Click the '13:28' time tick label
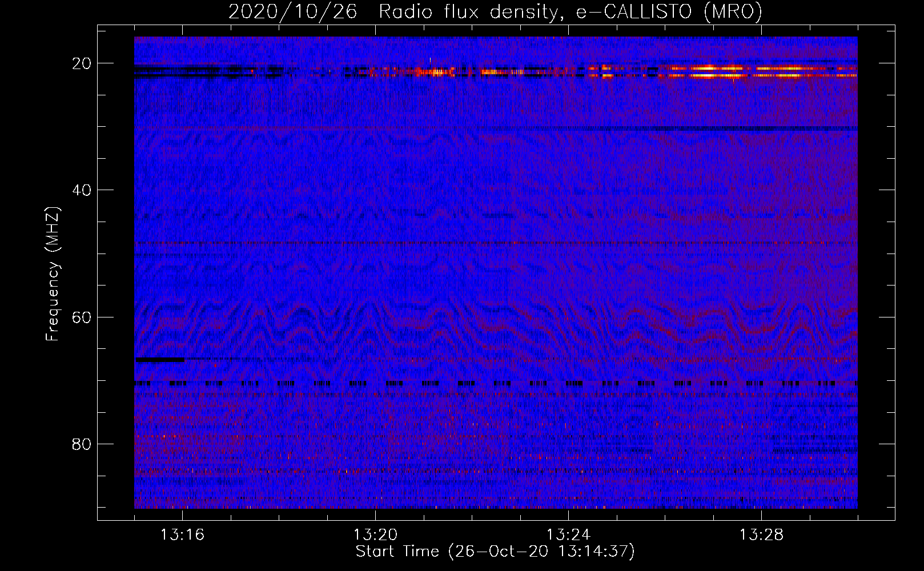Viewport: 924px width, 571px height. coord(761,535)
